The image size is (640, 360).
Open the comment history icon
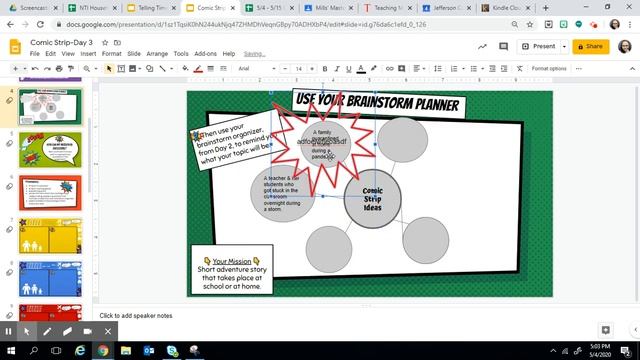(x=504, y=47)
